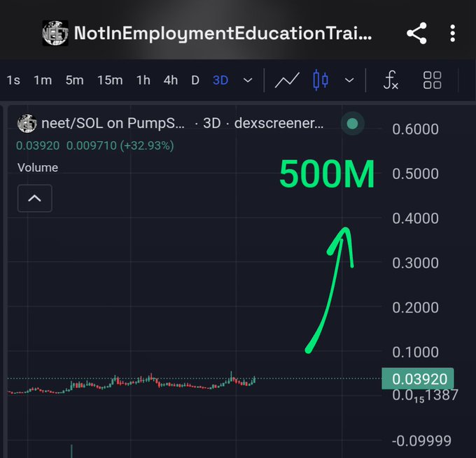The image size is (476, 458).
Task: Tap the 3D interval text in legend
Action: point(212,123)
